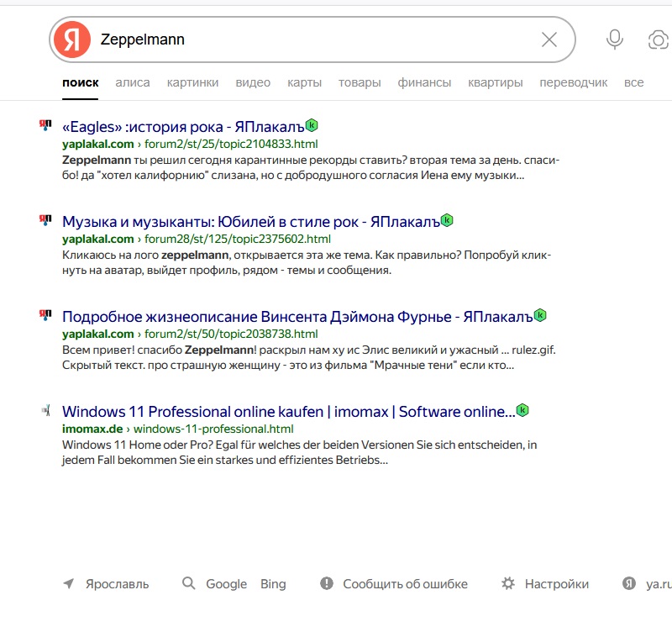Search the query in Google

(x=226, y=584)
